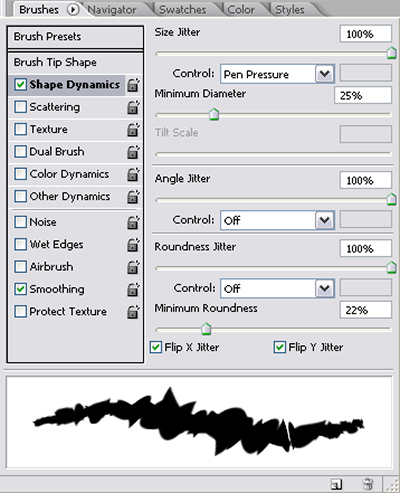Click the lock icon beside Scattering
The height and width of the screenshot is (493, 400).
point(133,107)
